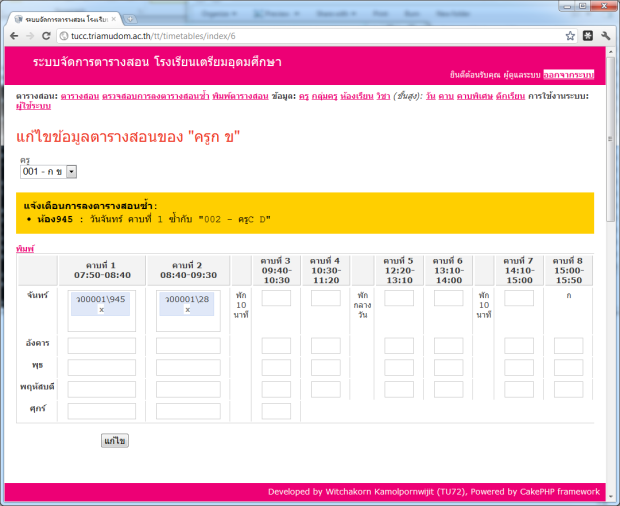Open the Chrome wrench settings menu
620x506 pixels.
[x=606, y=35]
